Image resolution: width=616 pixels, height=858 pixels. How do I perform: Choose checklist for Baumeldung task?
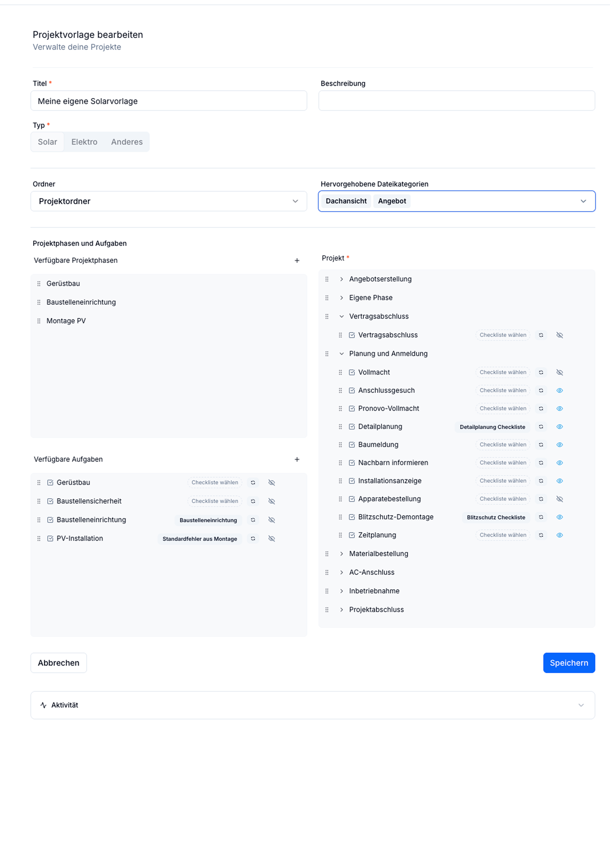502,445
